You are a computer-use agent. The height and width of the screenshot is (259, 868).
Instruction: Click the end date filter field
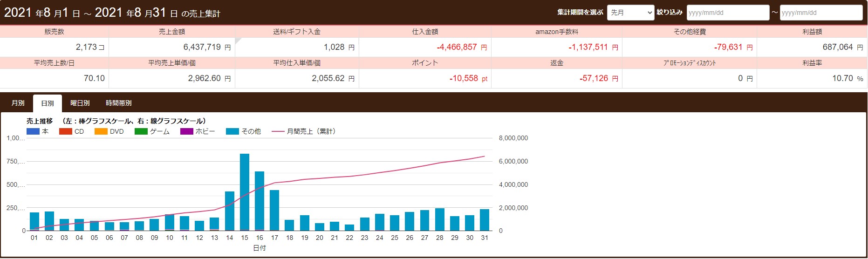tap(821, 13)
